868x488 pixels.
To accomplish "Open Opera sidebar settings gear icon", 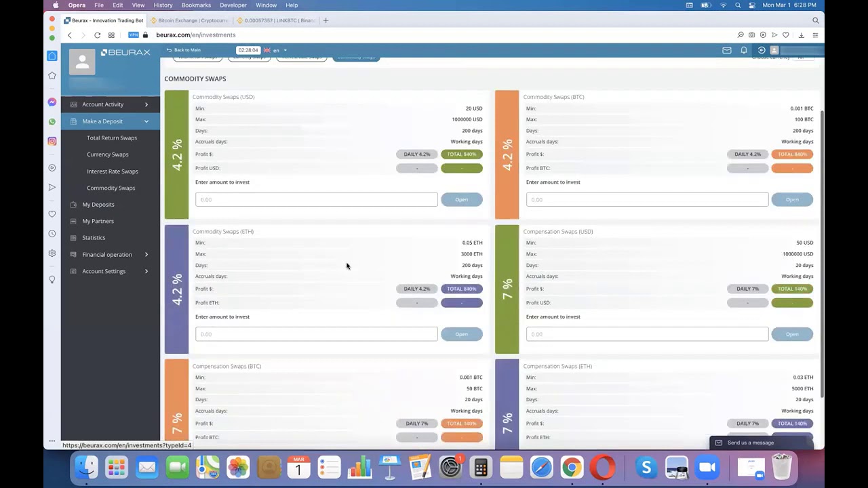I will click(52, 253).
